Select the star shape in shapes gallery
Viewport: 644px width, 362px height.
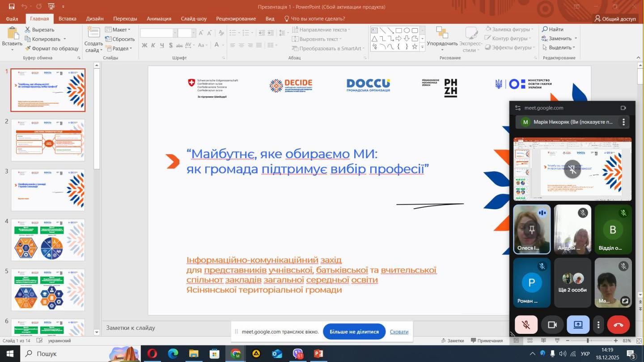[x=415, y=46]
